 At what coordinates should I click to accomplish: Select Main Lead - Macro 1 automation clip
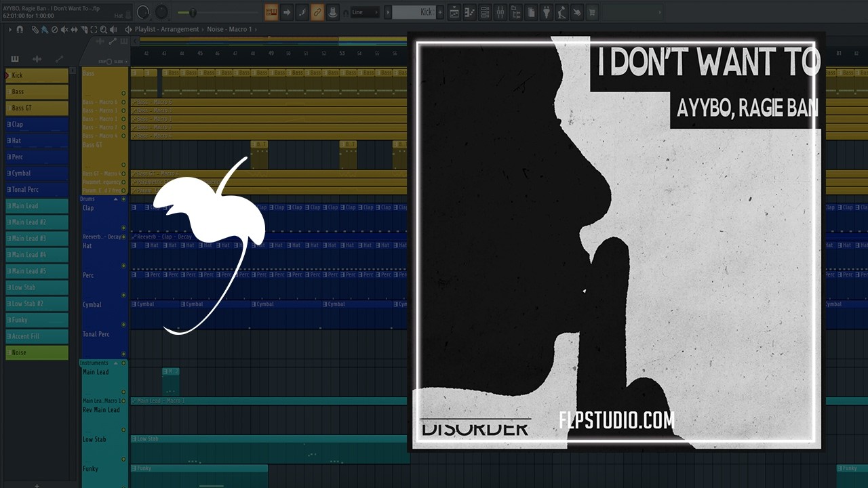pos(269,401)
